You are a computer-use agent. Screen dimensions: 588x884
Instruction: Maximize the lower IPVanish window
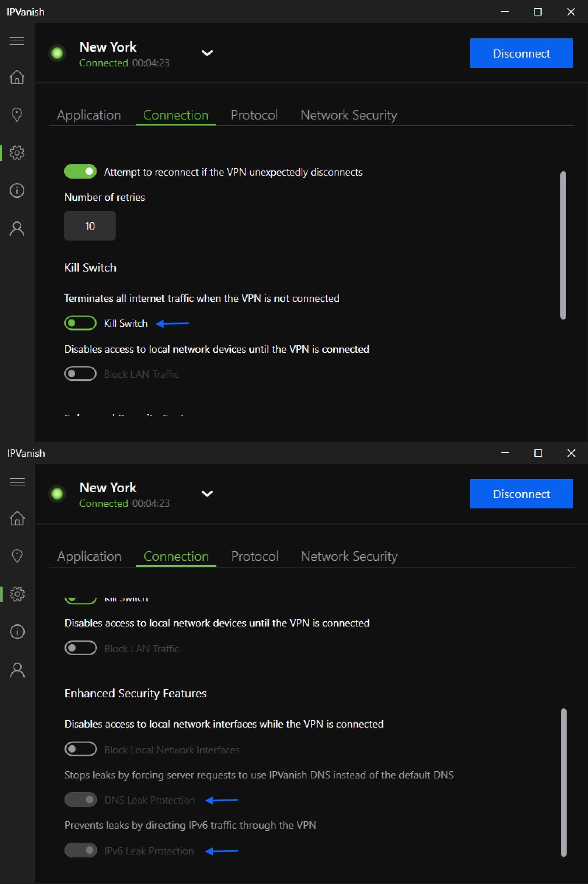tap(538, 453)
